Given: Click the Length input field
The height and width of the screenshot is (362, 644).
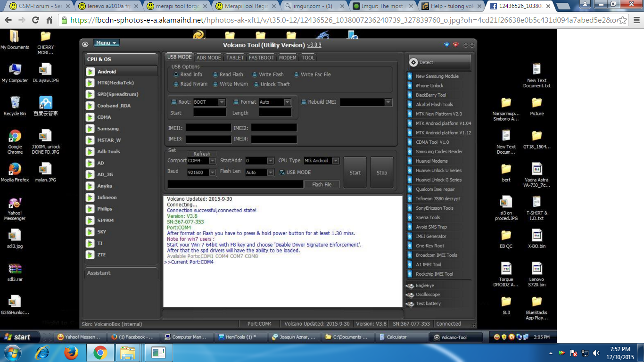Looking at the screenshot, I should (275, 113).
